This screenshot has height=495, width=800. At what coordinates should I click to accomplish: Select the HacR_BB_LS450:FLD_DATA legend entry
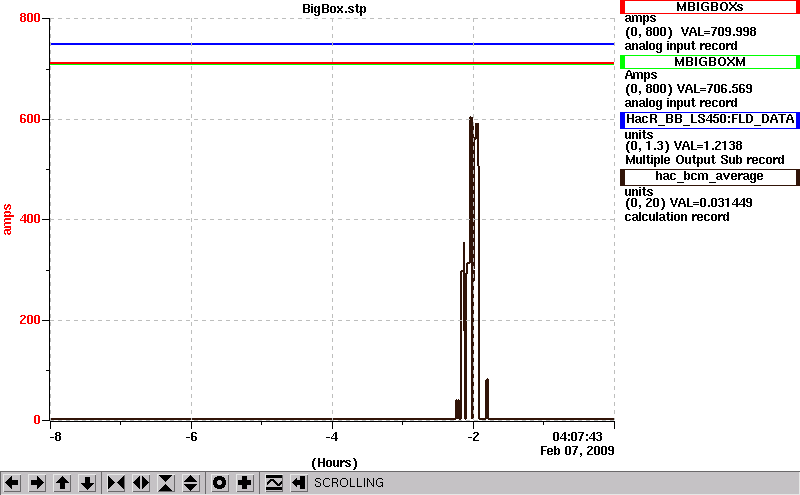pos(710,119)
